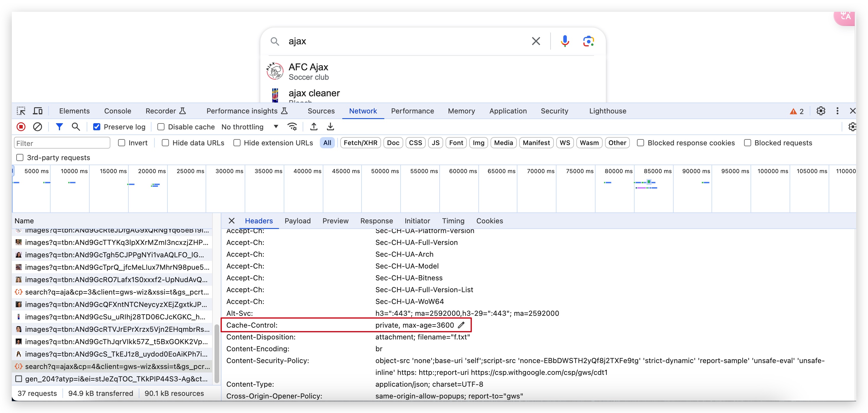The height and width of the screenshot is (413, 868).
Task: Clear the network log
Action: [37, 127]
